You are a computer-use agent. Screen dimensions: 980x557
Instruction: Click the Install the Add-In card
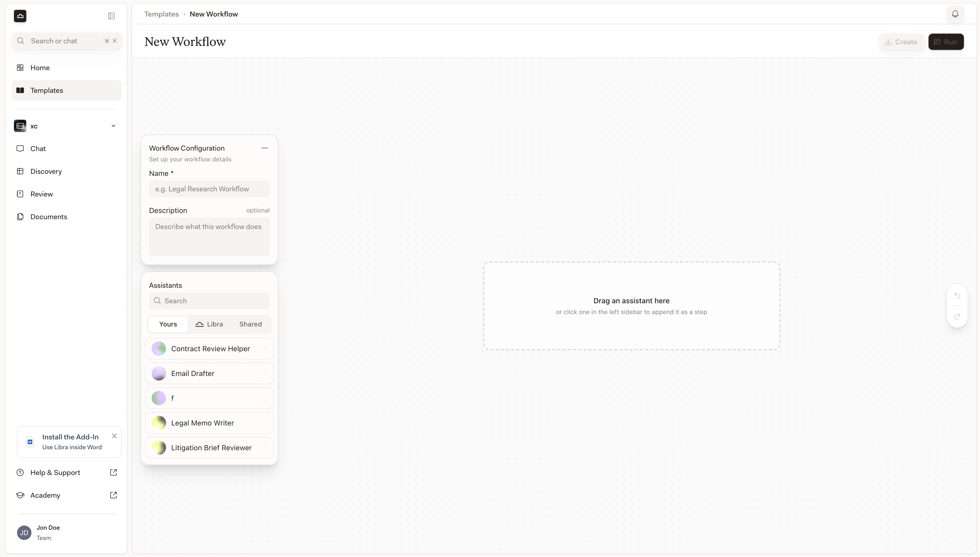(x=69, y=442)
